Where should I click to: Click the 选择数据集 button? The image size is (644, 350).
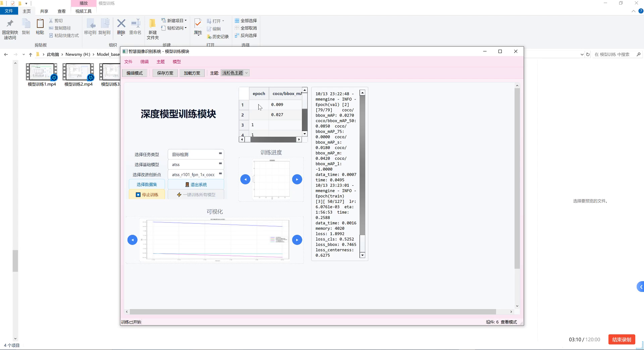click(147, 184)
